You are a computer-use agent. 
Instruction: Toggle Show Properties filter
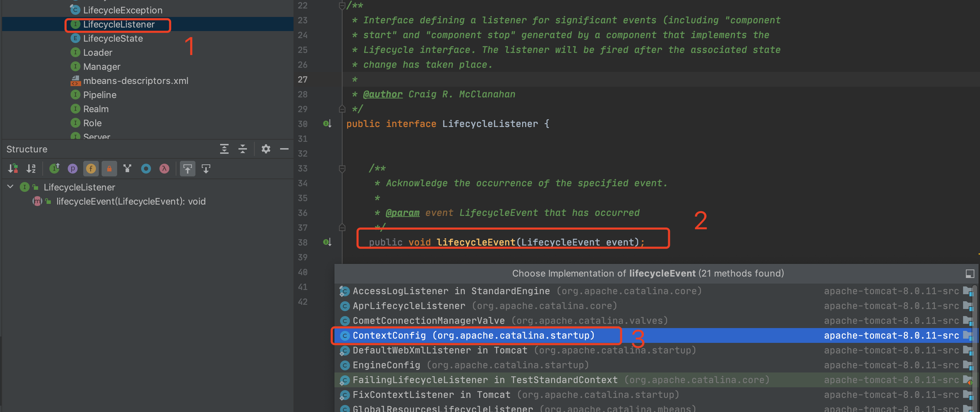click(x=72, y=169)
